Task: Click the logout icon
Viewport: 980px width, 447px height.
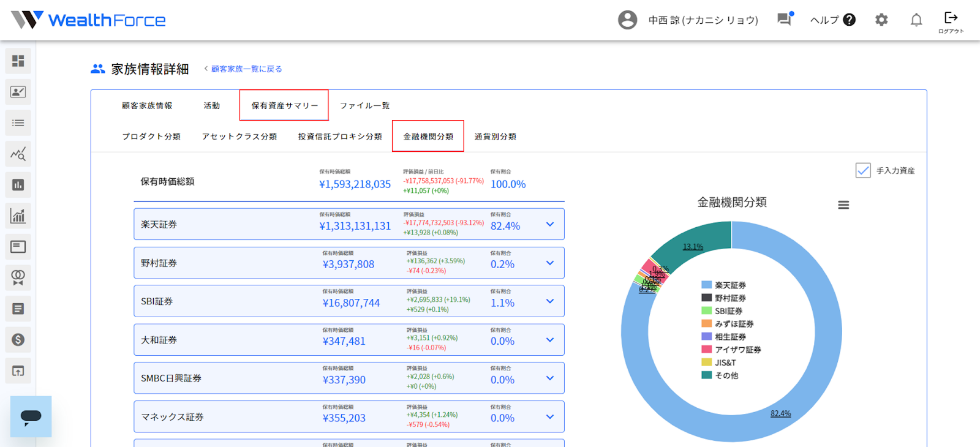Action: [951, 17]
